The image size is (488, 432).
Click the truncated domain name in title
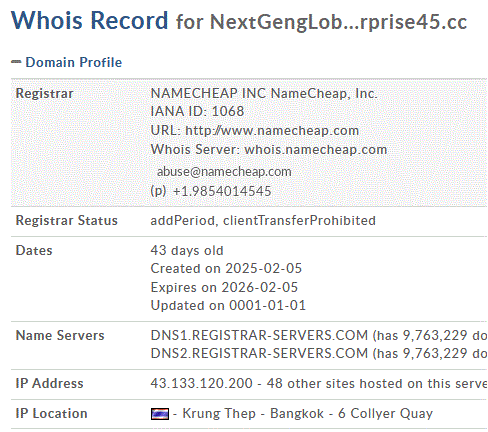[x=338, y=22]
